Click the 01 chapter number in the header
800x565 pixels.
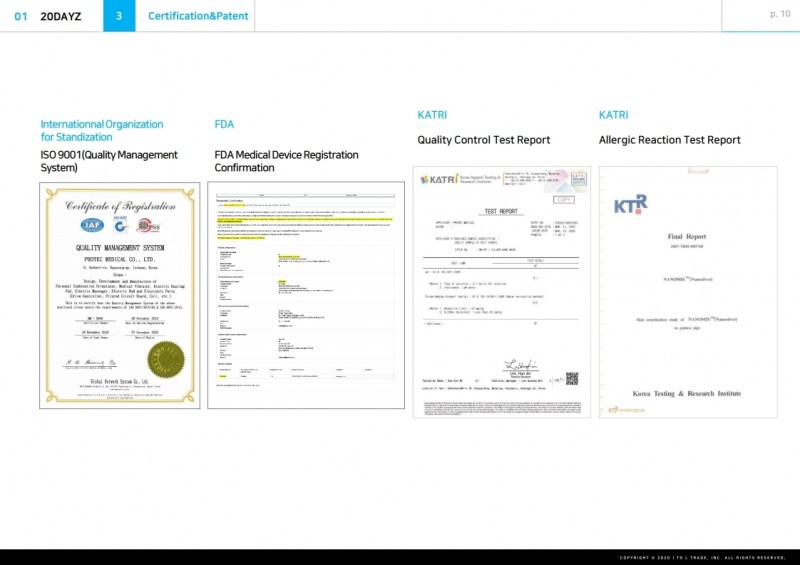(x=21, y=16)
